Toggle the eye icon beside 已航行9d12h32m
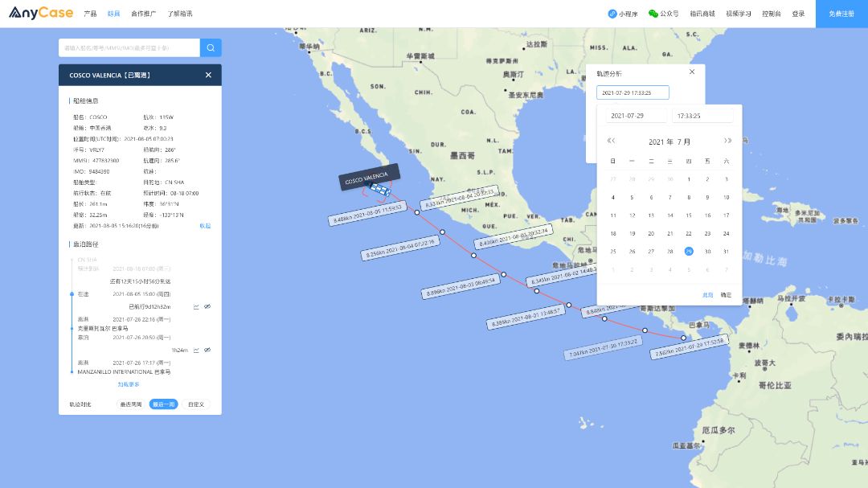Viewport: 868px width, 488px height. [207, 307]
